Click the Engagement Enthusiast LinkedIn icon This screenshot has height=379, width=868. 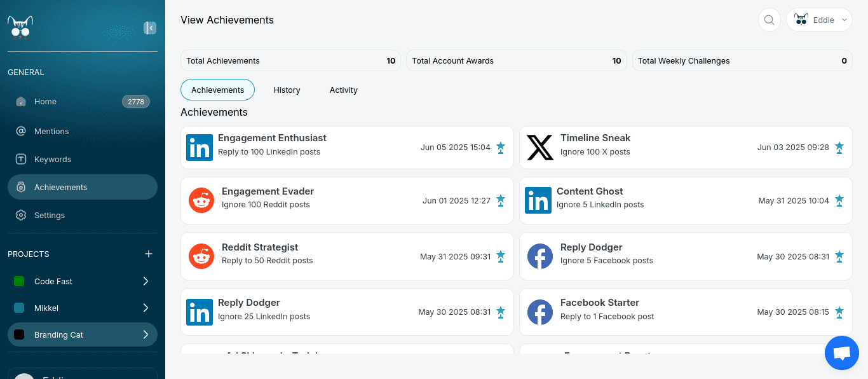(x=200, y=148)
